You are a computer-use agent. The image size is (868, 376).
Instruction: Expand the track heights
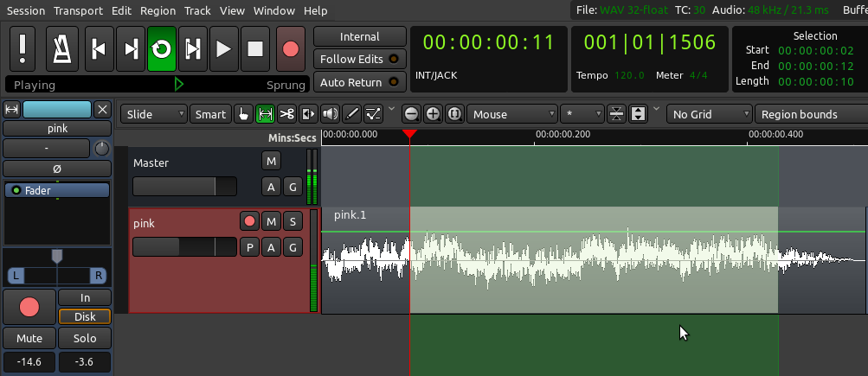click(x=639, y=114)
